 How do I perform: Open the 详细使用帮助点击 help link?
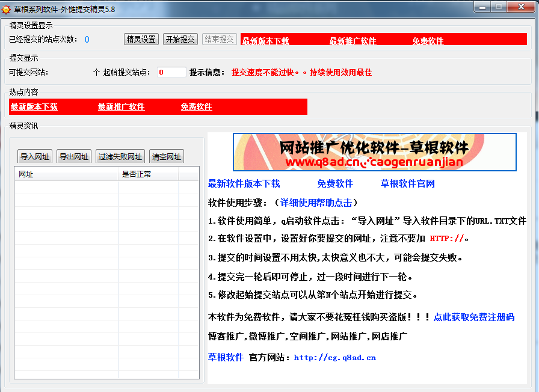click(316, 203)
